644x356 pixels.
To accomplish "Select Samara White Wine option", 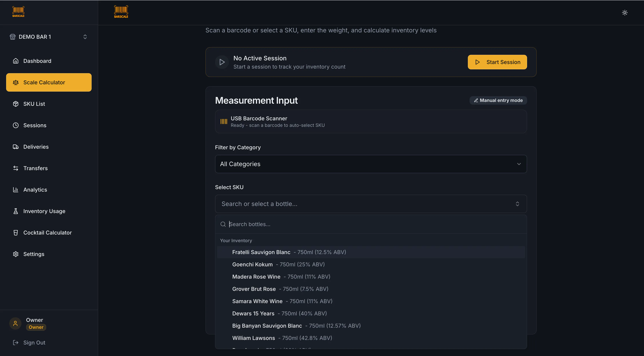I will pyautogui.click(x=371, y=301).
